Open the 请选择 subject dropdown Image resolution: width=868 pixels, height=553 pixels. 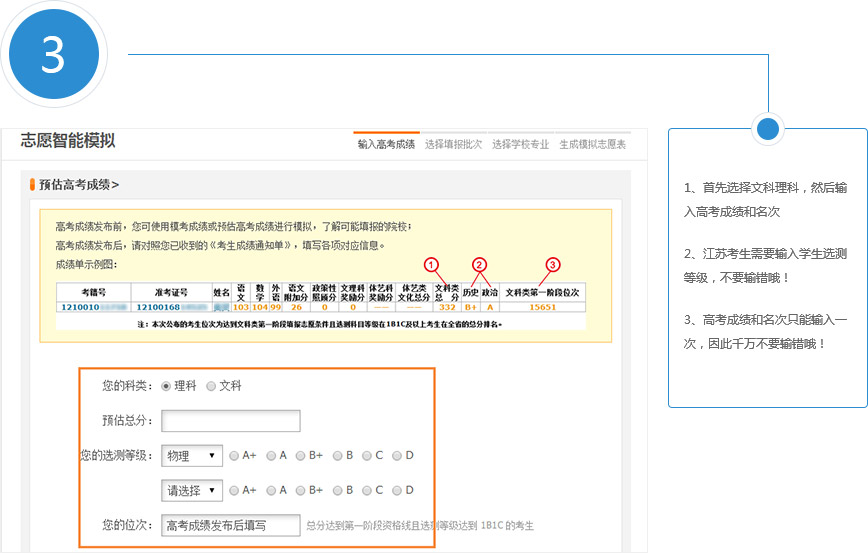click(192, 490)
